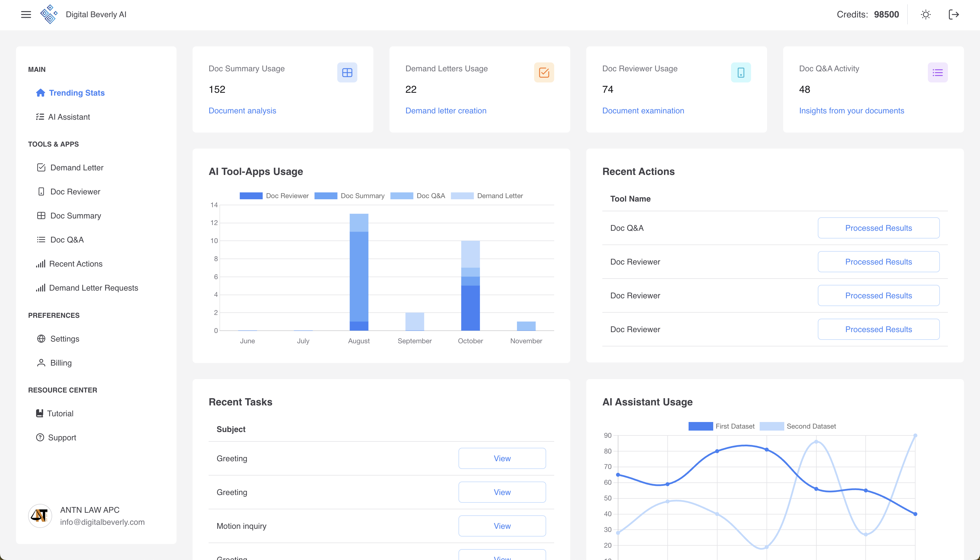Open Trending Stats in the sidebar
The image size is (980, 560).
[x=77, y=93]
